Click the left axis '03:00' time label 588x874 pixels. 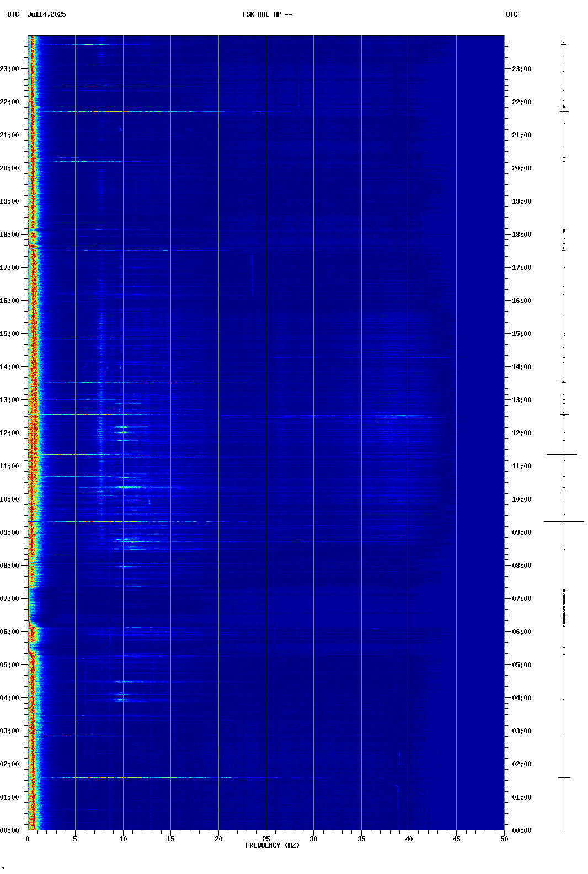[x=9, y=731]
